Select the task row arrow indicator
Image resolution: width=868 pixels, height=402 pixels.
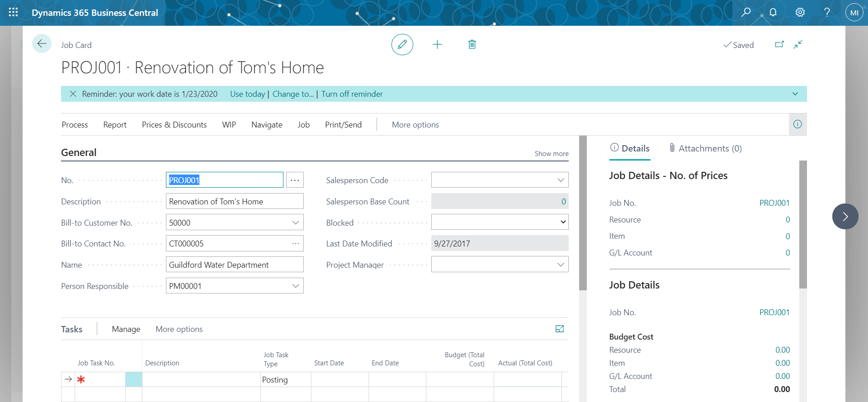pyautogui.click(x=68, y=379)
